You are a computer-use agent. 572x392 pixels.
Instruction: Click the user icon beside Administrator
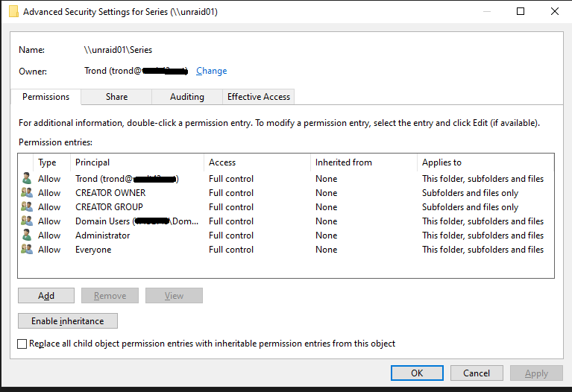27,235
